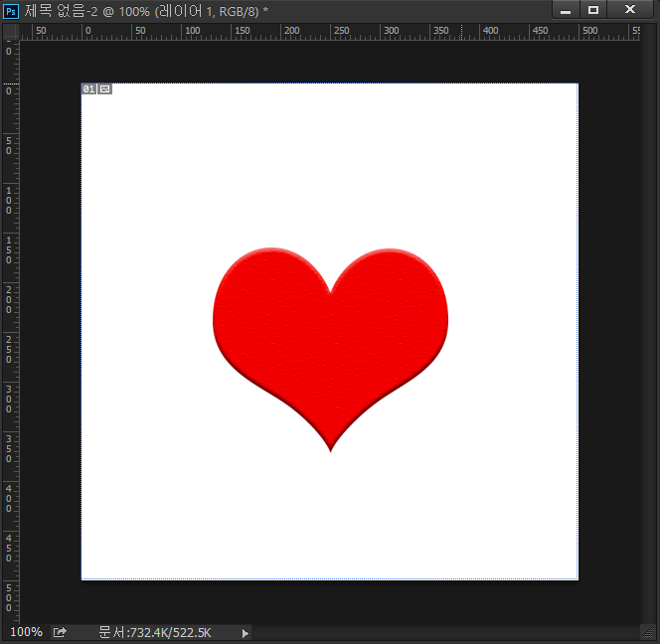Click the slice 01 badge on canvas
The width and height of the screenshot is (660, 644).
[x=88, y=88]
